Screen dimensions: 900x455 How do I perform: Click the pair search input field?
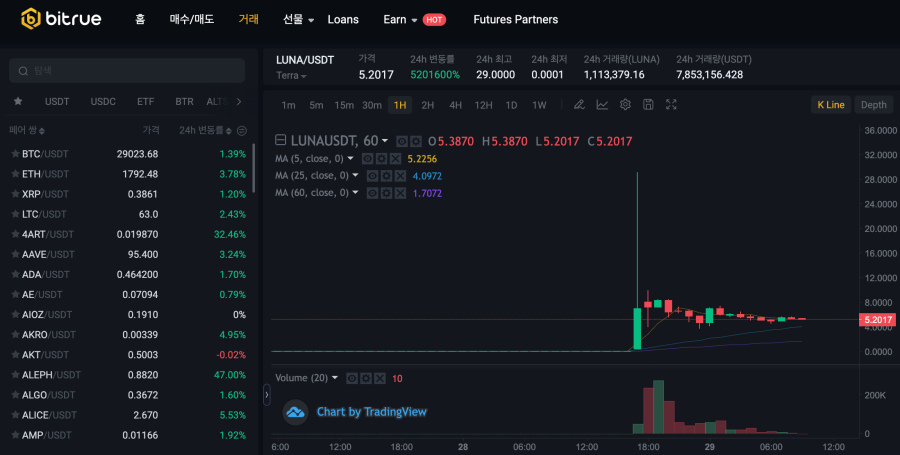click(x=127, y=71)
